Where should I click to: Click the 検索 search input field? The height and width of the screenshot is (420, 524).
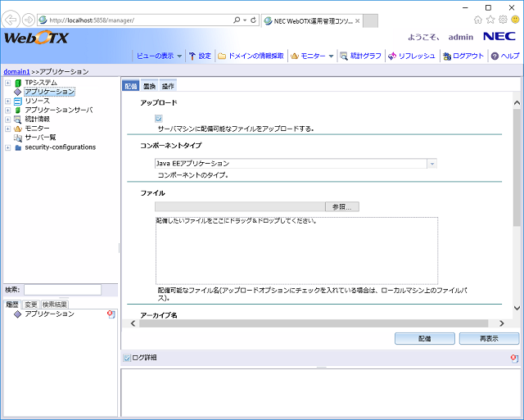click(x=62, y=290)
